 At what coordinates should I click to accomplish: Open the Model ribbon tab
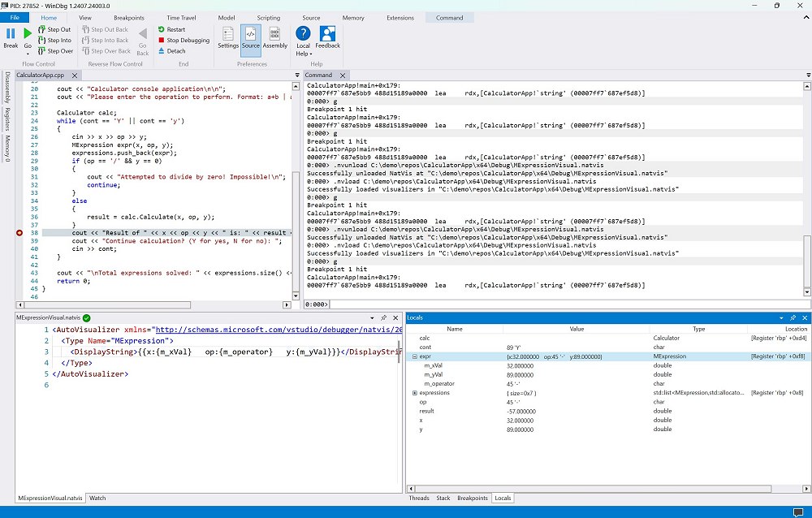(227, 18)
